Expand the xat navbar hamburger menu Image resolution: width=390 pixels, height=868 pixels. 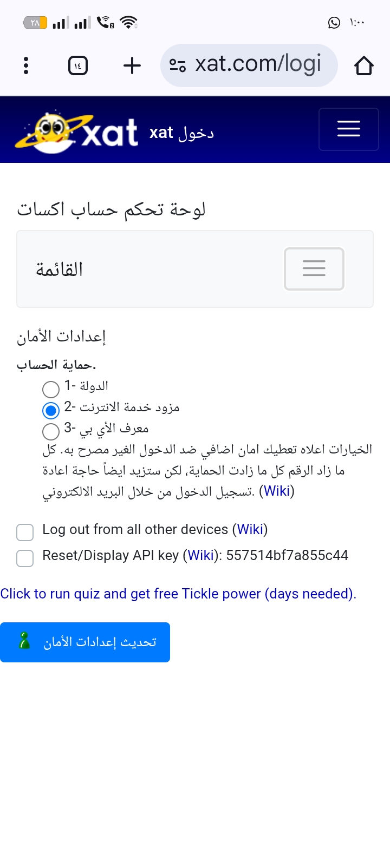pyautogui.click(x=348, y=129)
